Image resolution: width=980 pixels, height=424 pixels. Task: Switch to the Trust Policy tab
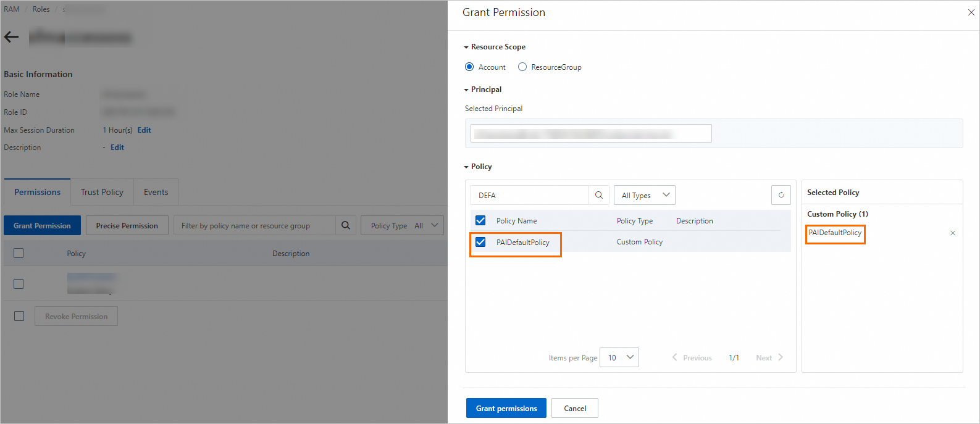click(102, 192)
